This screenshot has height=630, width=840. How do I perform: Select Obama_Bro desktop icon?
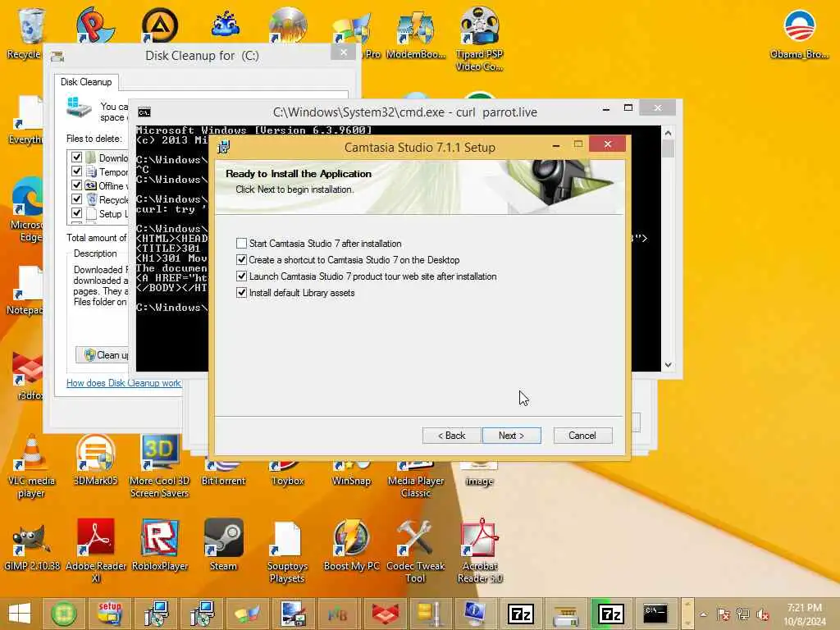coord(799,33)
